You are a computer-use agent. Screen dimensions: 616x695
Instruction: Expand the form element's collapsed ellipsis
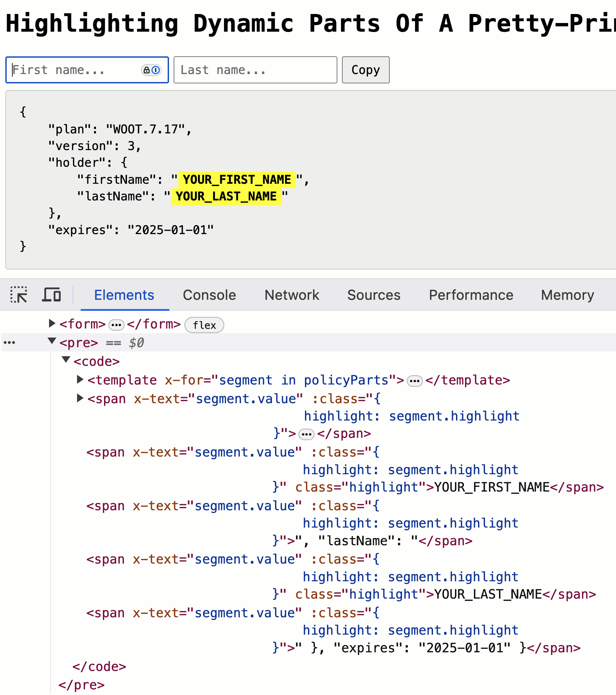click(116, 325)
